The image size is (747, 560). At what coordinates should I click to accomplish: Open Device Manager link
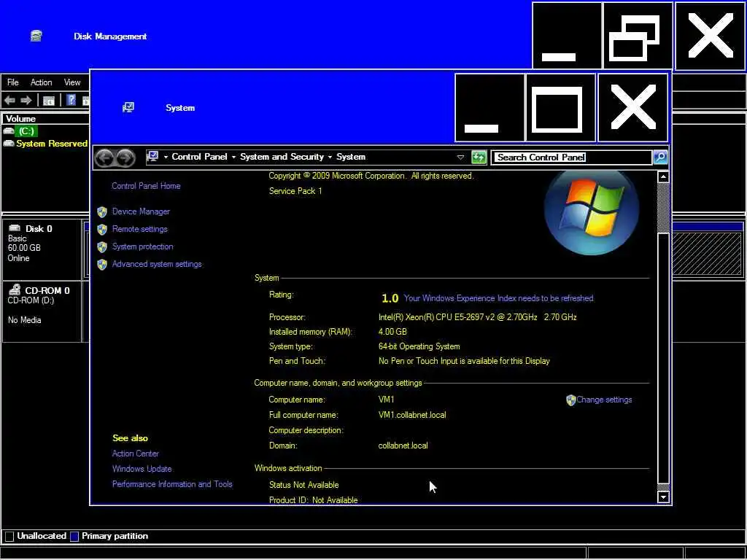[x=141, y=211]
